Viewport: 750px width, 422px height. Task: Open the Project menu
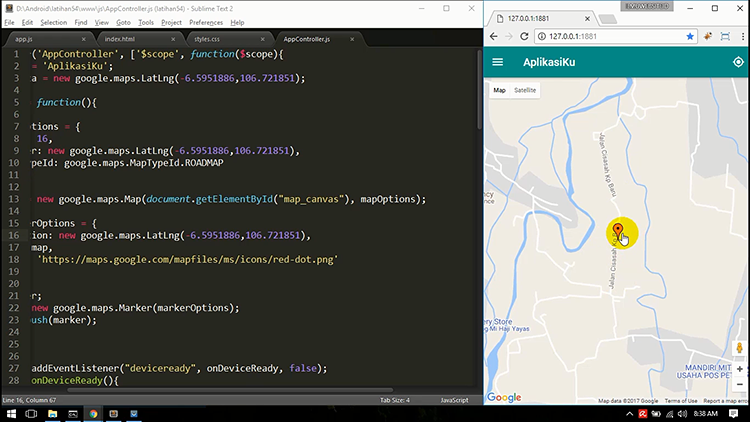click(x=171, y=22)
